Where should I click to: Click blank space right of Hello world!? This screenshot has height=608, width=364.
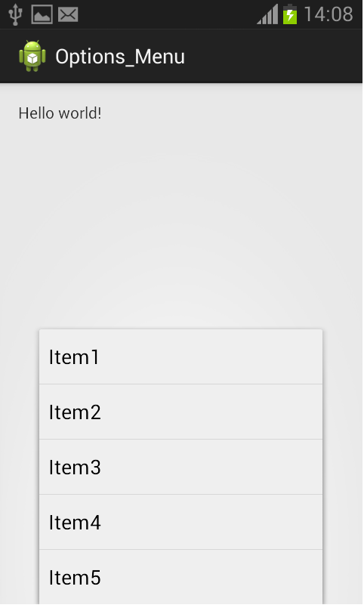point(233,113)
